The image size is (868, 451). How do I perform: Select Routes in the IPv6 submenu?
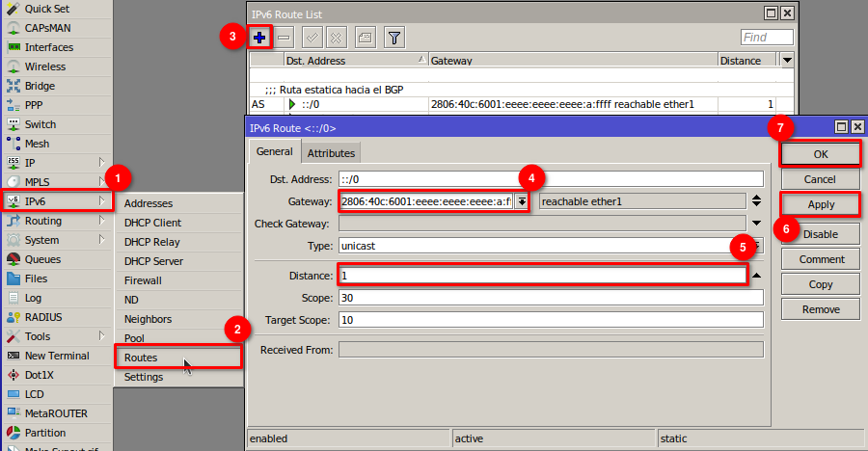tap(141, 358)
